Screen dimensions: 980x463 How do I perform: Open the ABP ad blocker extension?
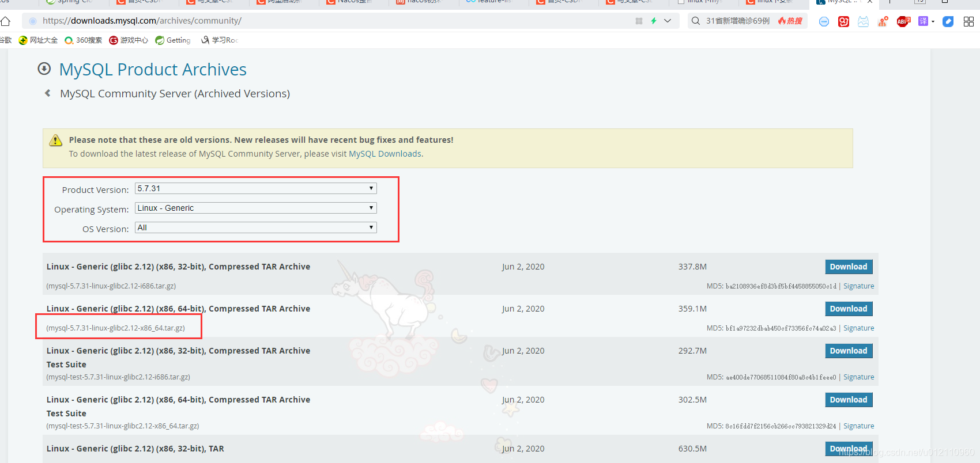click(903, 21)
